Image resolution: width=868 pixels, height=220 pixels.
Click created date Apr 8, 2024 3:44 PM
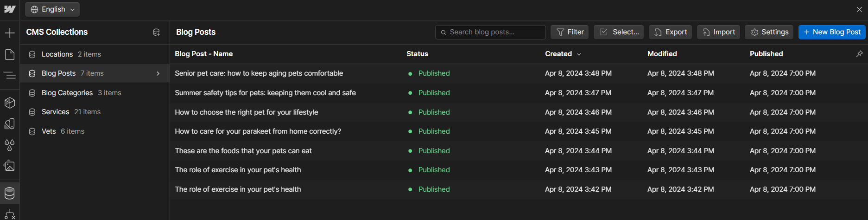[578, 151]
